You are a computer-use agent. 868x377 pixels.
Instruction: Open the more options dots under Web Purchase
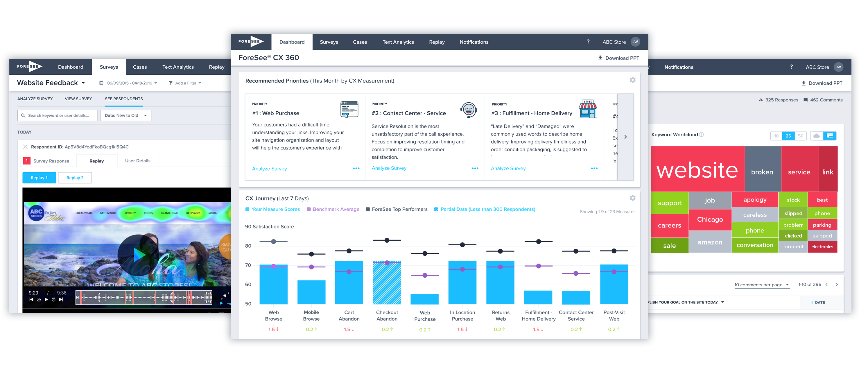(356, 168)
